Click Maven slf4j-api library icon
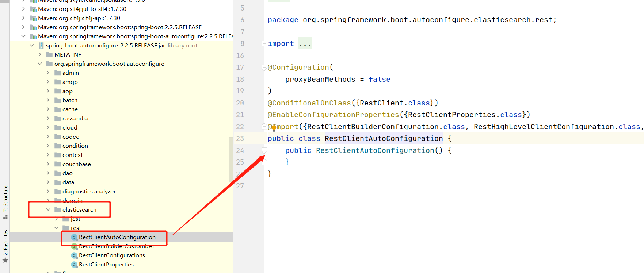Viewport: 644px width, 273px height. coord(33,18)
